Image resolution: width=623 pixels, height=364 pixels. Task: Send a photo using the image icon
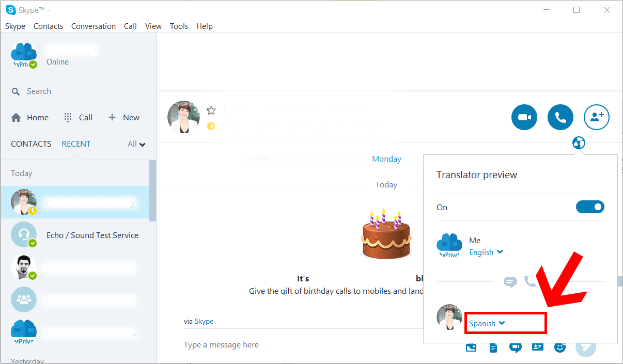pos(471,347)
